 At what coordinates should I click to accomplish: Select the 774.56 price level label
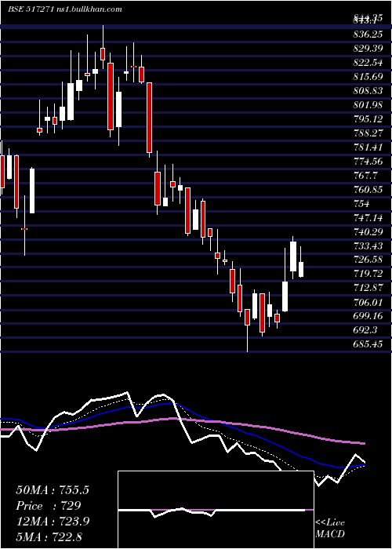tap(368, 162)
